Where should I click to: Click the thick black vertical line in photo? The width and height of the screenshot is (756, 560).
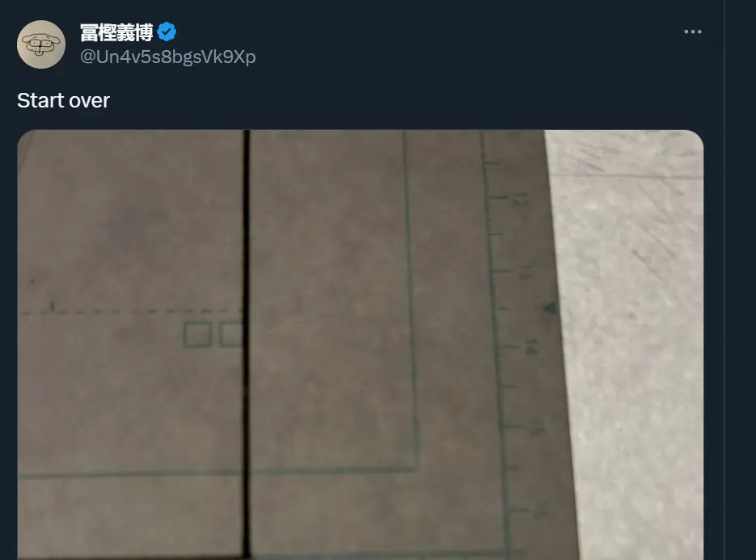(x=247, y=344)
